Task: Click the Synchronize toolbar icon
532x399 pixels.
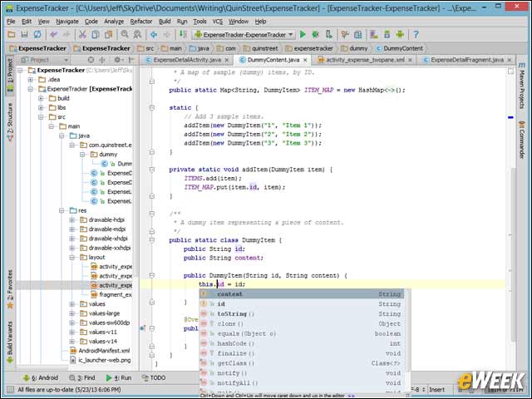Action: pyautogui.click(x=37, y=34)
